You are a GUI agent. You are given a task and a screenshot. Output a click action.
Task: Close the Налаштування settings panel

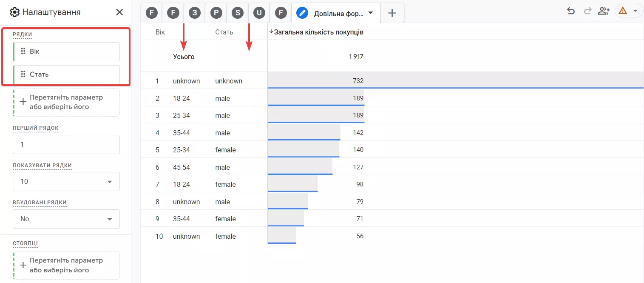point(119,12)
